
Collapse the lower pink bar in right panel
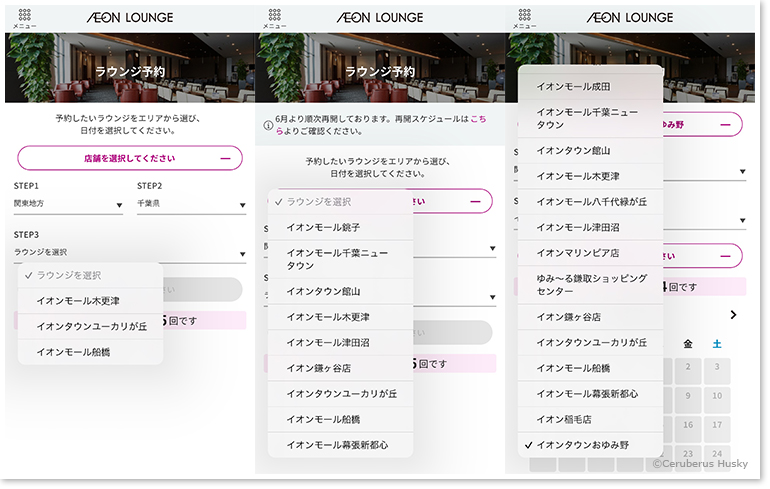tap(725, 256)
